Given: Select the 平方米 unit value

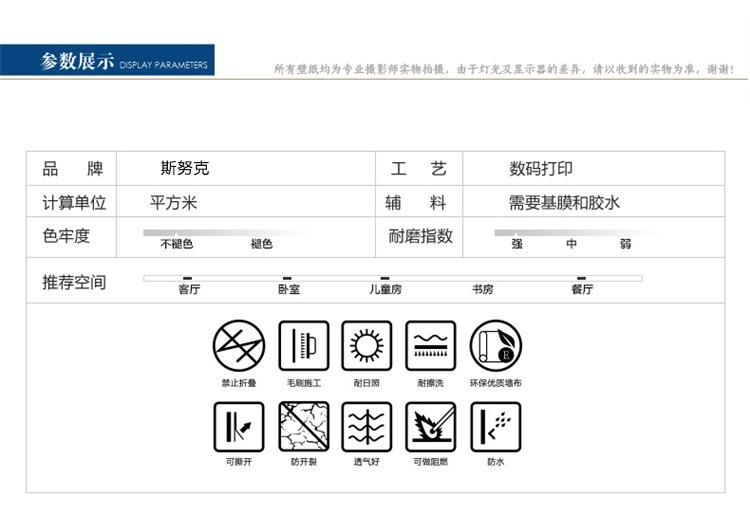Looking at the screenshot, I should 173,203.
